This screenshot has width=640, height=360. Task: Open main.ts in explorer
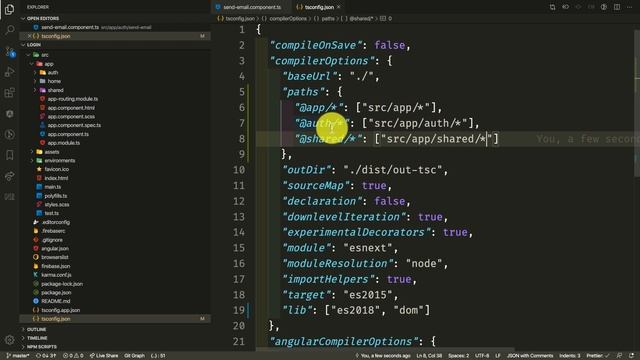pyautogui.click(x=52, y=187)
